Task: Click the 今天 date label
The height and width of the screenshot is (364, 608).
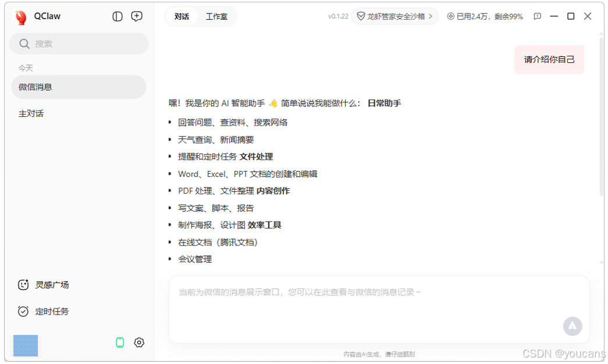Action: click(x=26, y=68)
